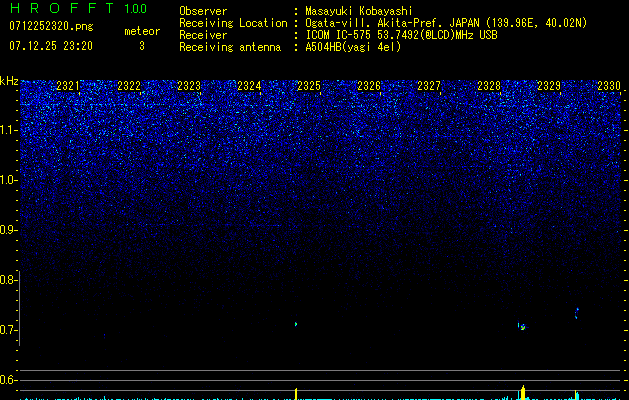The height and width of the screenshot is (400, 629).
Task: Click the 2327 time axis marker
Action: [x=429, y=85]
